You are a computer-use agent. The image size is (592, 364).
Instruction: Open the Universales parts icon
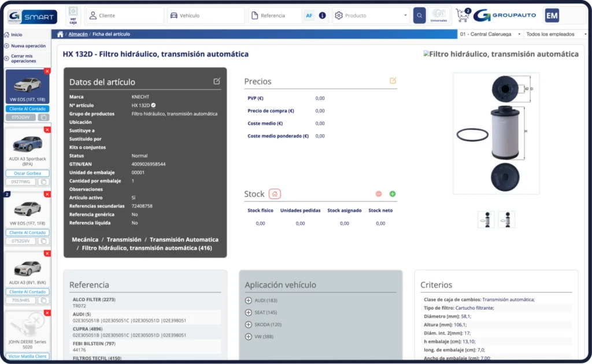pos(439,16)
